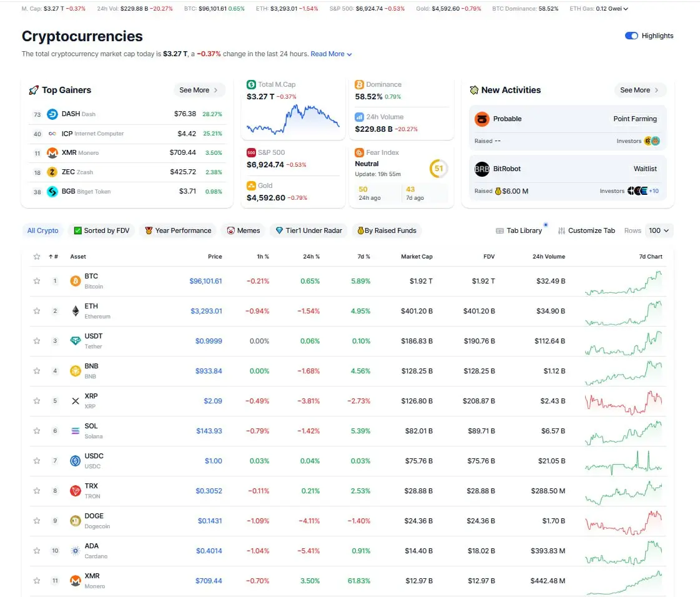
Task: Click the S&P 500 red icon
Action: click(x=252, y=152)
